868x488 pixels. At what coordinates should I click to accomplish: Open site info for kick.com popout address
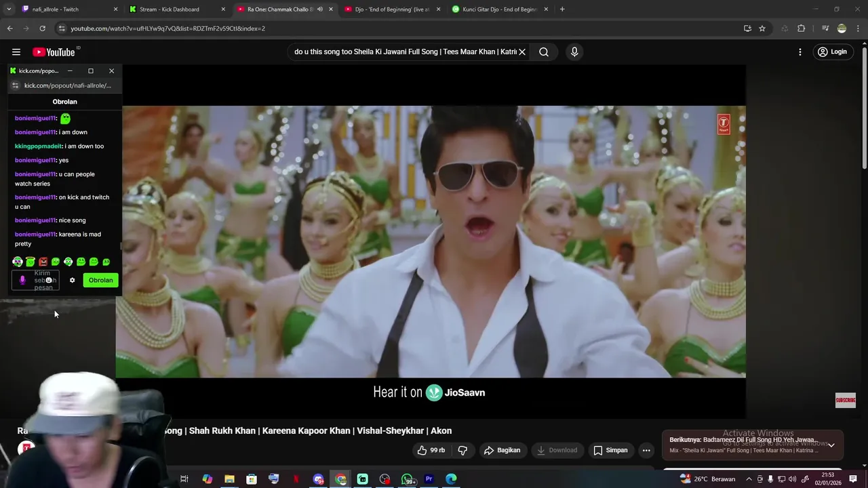pyautogui.click(x=15, y=85)
